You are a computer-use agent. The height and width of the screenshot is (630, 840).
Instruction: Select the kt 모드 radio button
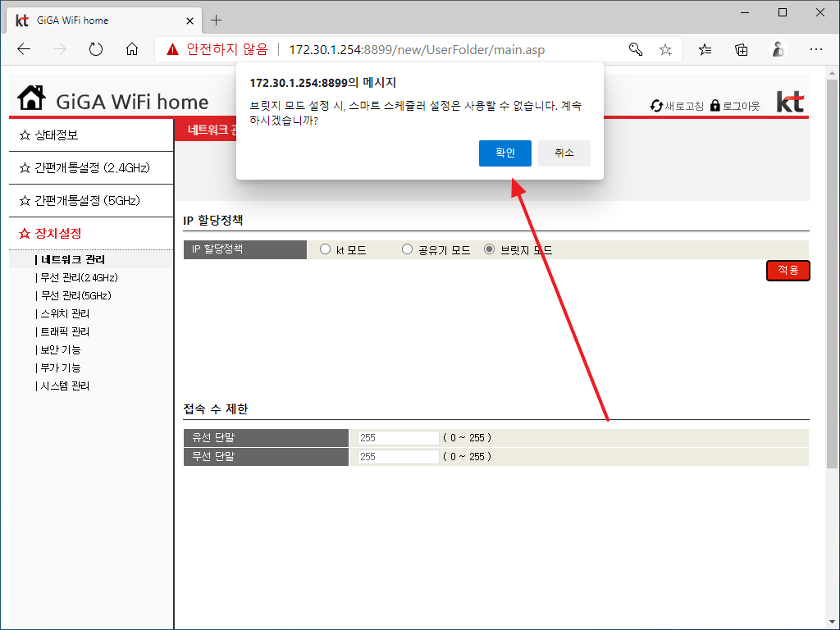(x=325, y=249)
